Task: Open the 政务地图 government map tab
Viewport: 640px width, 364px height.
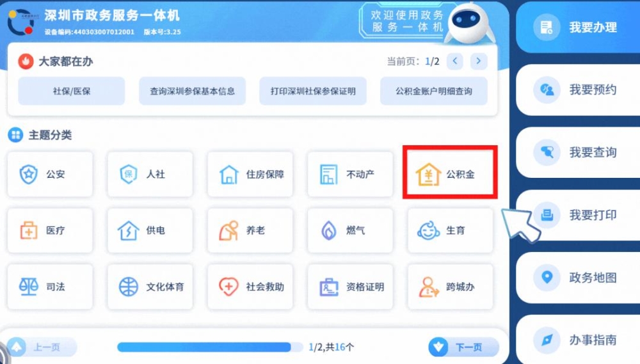Action: (x=578, y=278)
